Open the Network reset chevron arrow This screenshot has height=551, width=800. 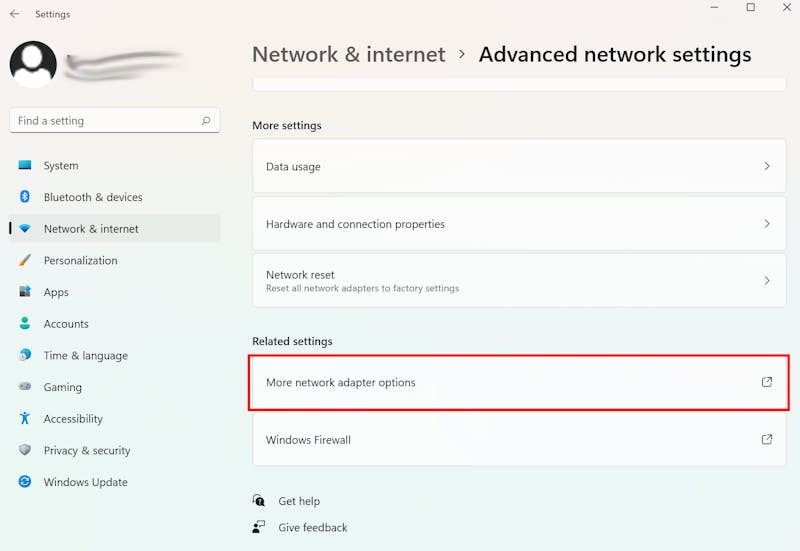767,280
